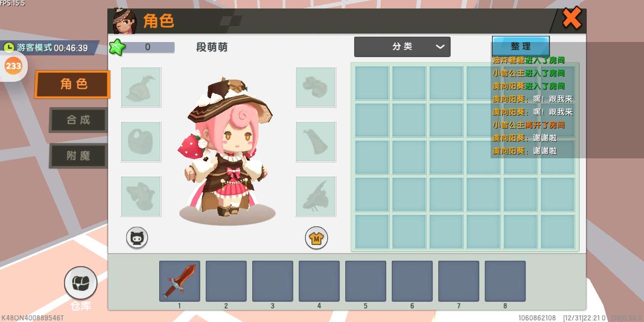Select the chestplate armor slot
This screenshot has height=322, width=644.
pos(140,141)
